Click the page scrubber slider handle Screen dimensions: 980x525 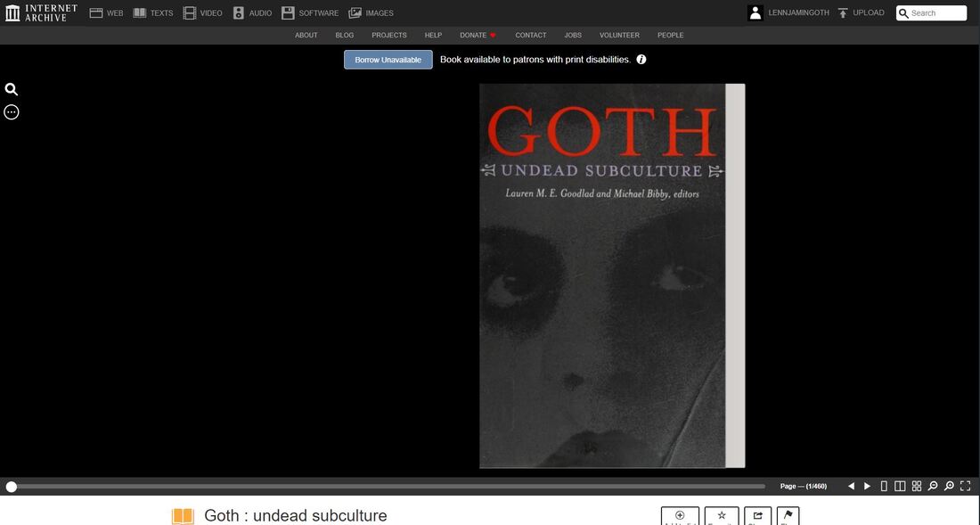pyautogui.click(x=12, y=487)
